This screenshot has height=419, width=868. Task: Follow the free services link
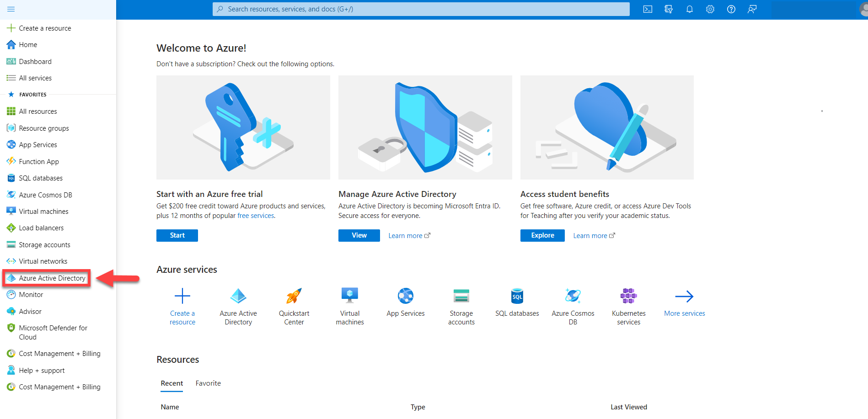256,216
